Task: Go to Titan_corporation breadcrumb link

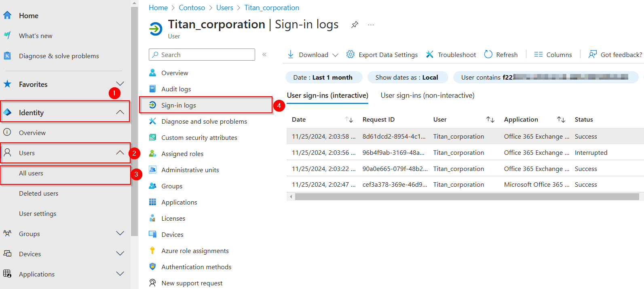Action: (x=272, y=8)
